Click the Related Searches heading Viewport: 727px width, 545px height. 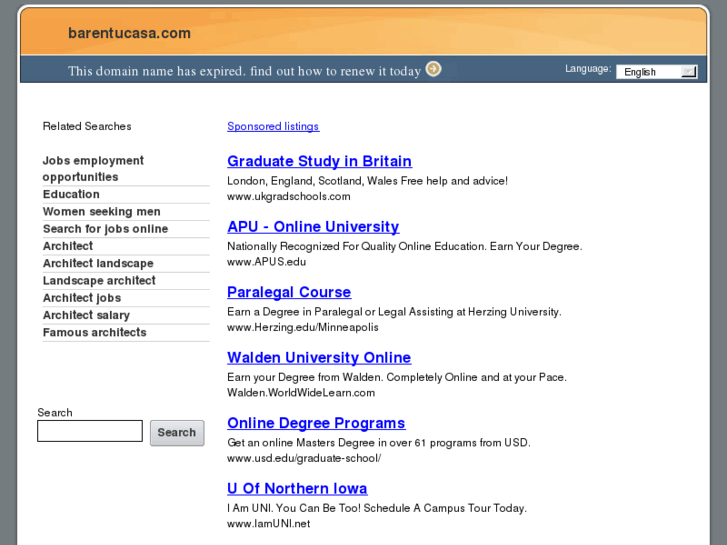[x=87, y=126]
